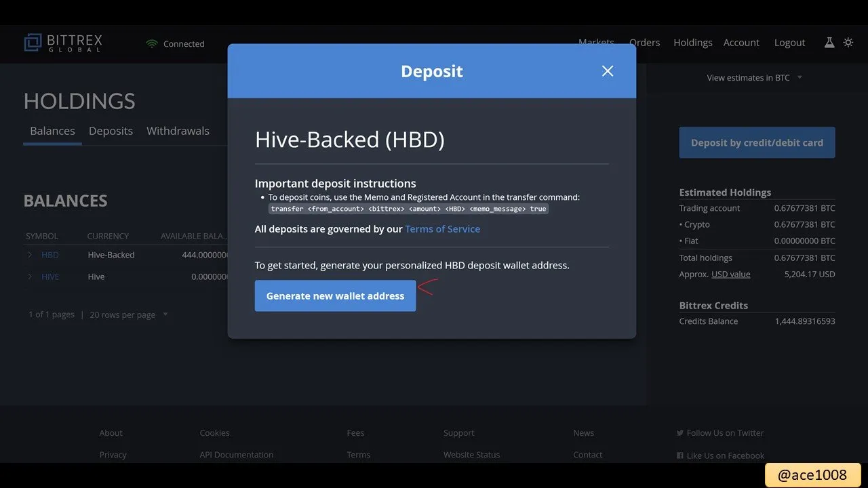Click the HIVE symbol link
This screenshot has width=868, height=488.
[50, 277]
